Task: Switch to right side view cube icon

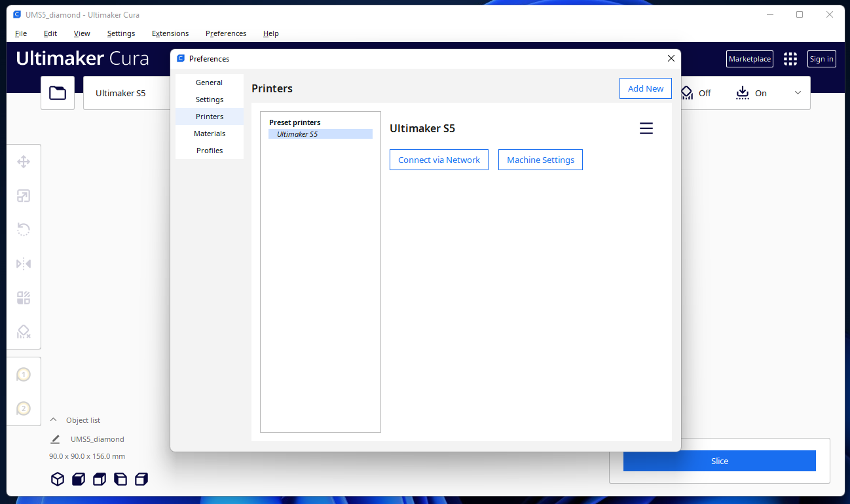Action: click(141, 479)
